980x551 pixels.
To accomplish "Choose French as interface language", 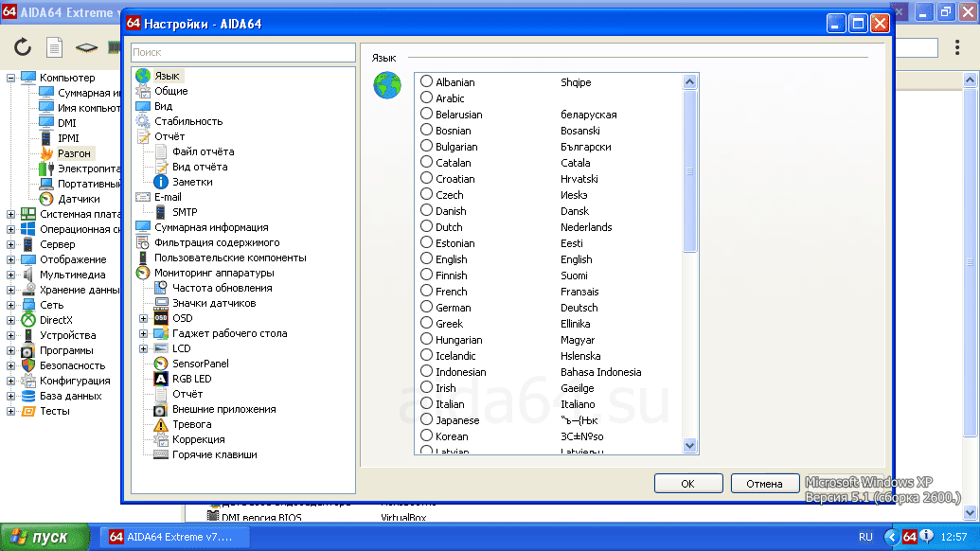I will pyautogui.click(x=426, y=291).
